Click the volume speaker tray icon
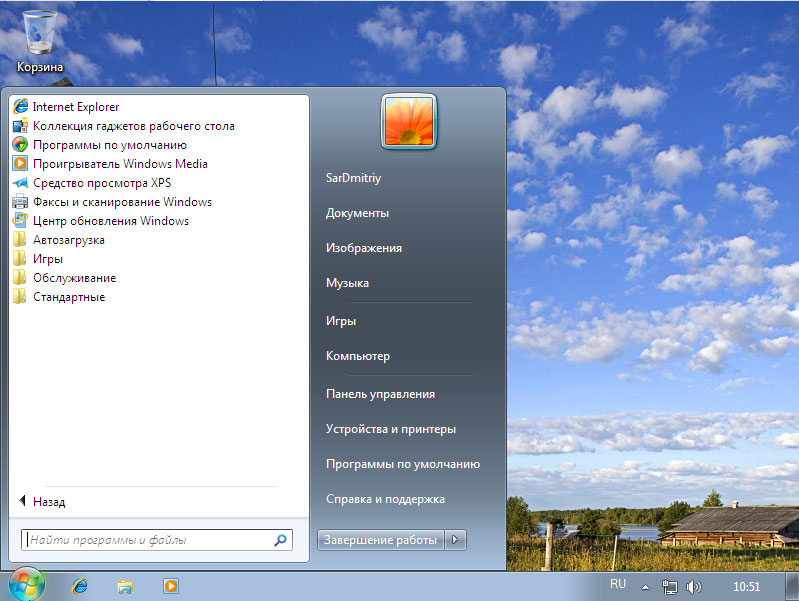Screen dimensions: 799x601 pyautogui.click(x=694, y=586)
